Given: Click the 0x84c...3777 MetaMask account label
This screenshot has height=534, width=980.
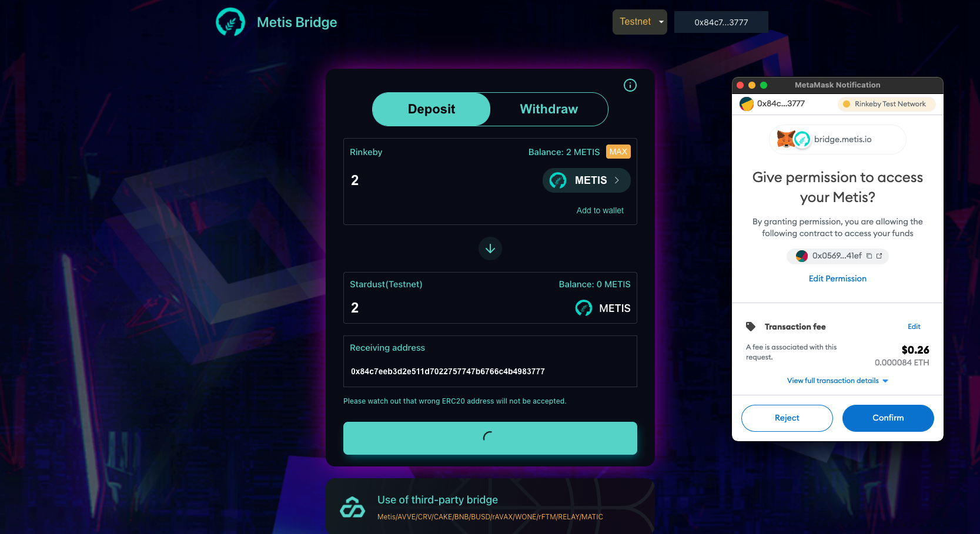Looking at the screenshot, I should pos(781,103).
